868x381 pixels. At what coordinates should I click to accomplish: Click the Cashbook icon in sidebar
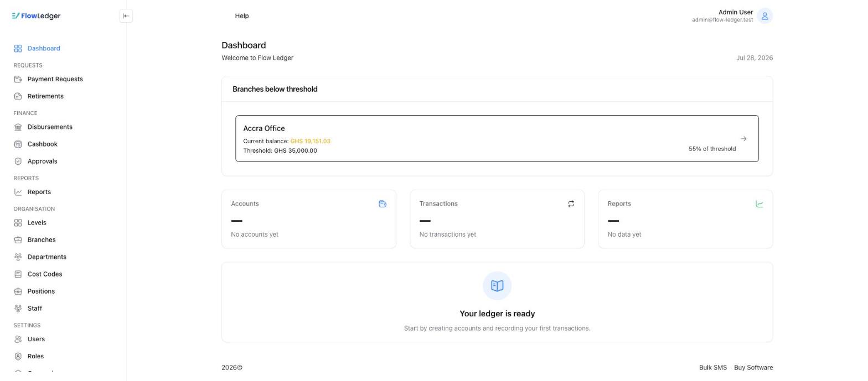pos(18,144)
